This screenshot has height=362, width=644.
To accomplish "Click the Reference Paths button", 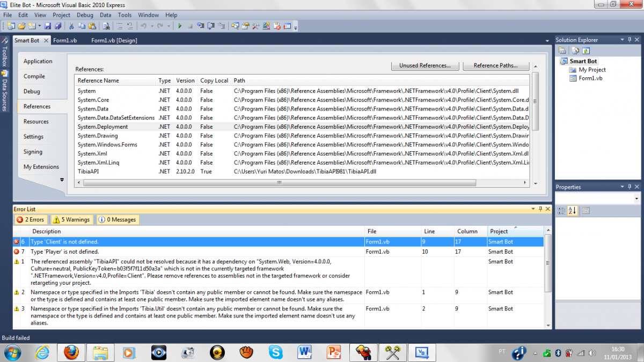I will (496, 65).
